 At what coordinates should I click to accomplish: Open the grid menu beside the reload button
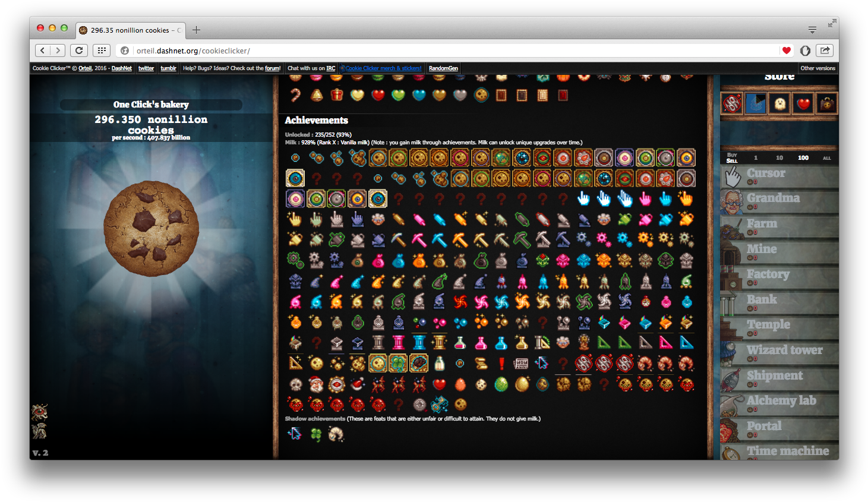102,50
